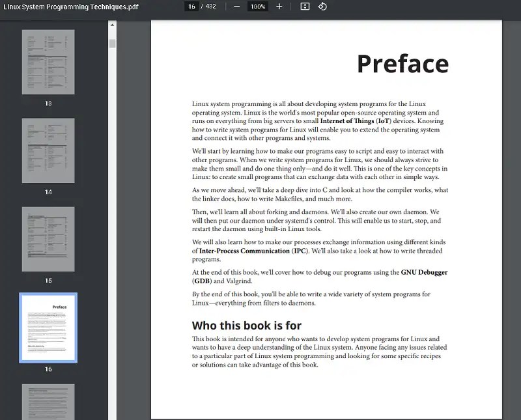521x420 pixels.
Task: Click the bold Inter-Process Communication text
Action: 246,250
